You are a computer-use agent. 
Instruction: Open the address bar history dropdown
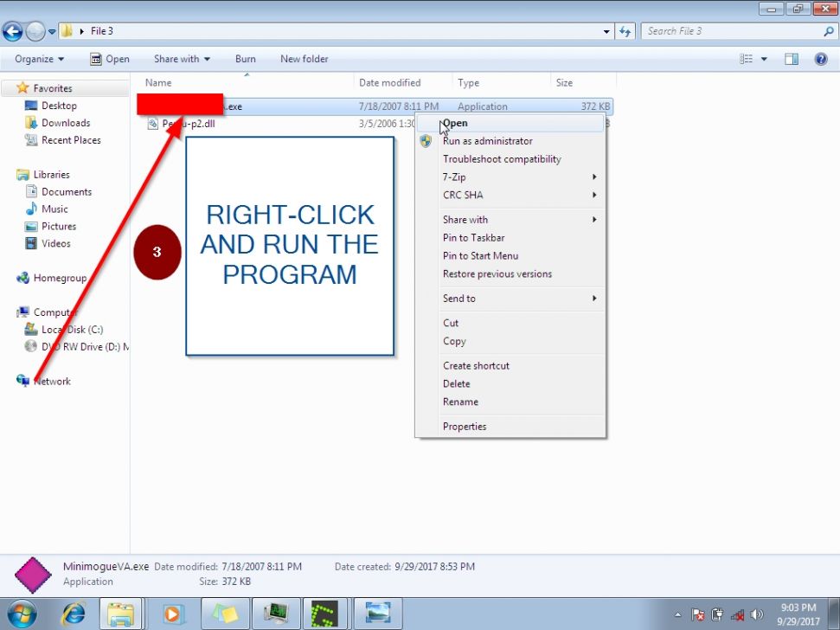[606, 32]
